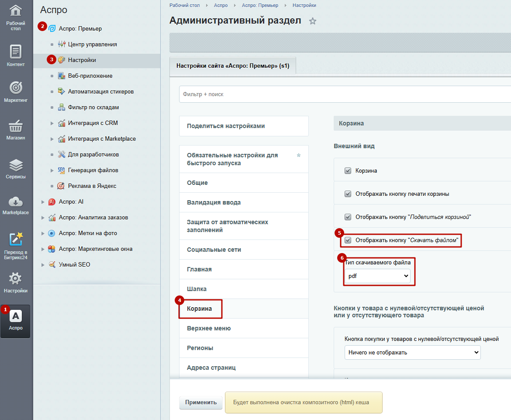Viewport: 511px width, 420px height.
Task: Expand the Генерация файлов tree node
Action: pos(52,170)
